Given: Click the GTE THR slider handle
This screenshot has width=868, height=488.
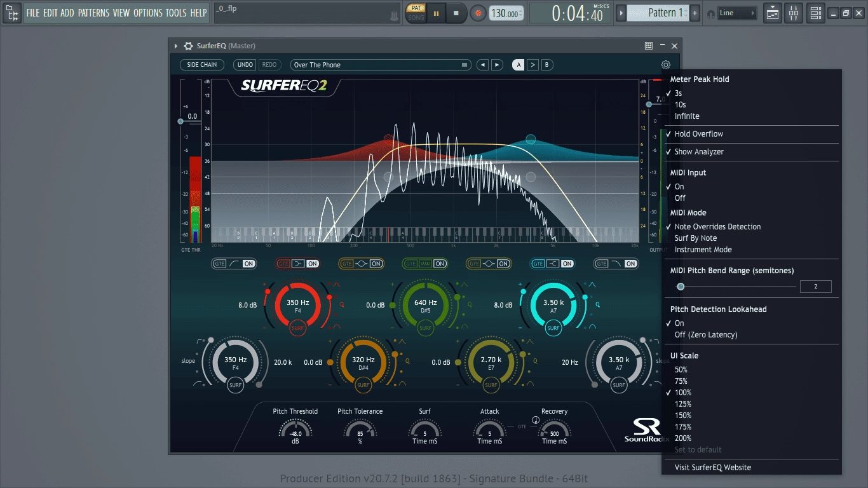Looking at the screenshot, I should [x=180, y=121].
